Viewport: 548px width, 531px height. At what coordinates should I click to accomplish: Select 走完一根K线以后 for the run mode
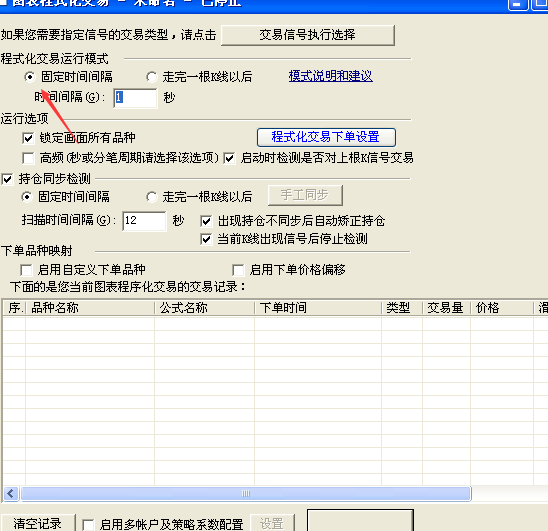click(x=151, y=77)
